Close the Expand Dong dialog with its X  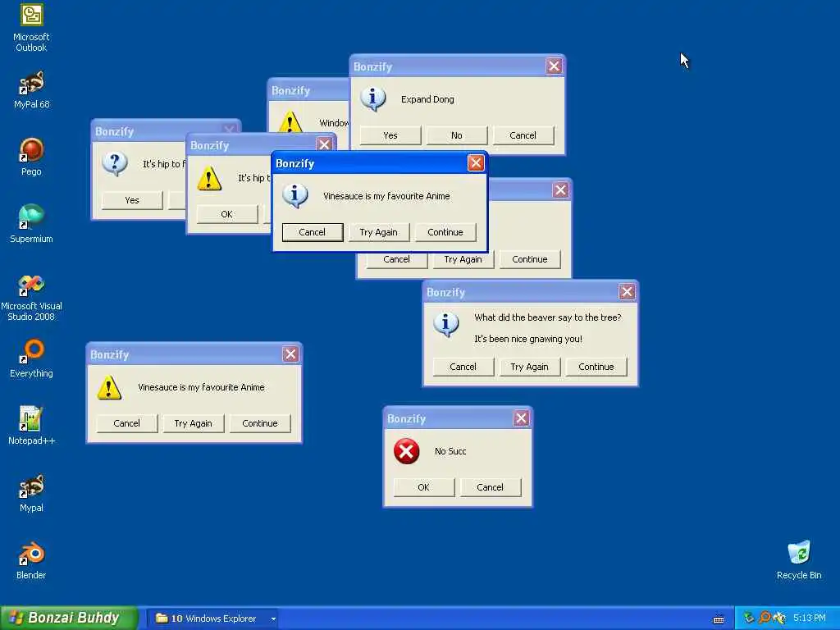tap(554, 66)
